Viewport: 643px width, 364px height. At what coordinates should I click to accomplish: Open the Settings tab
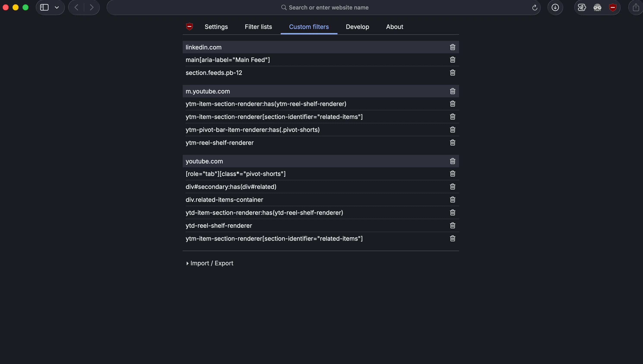click(216, 27)
